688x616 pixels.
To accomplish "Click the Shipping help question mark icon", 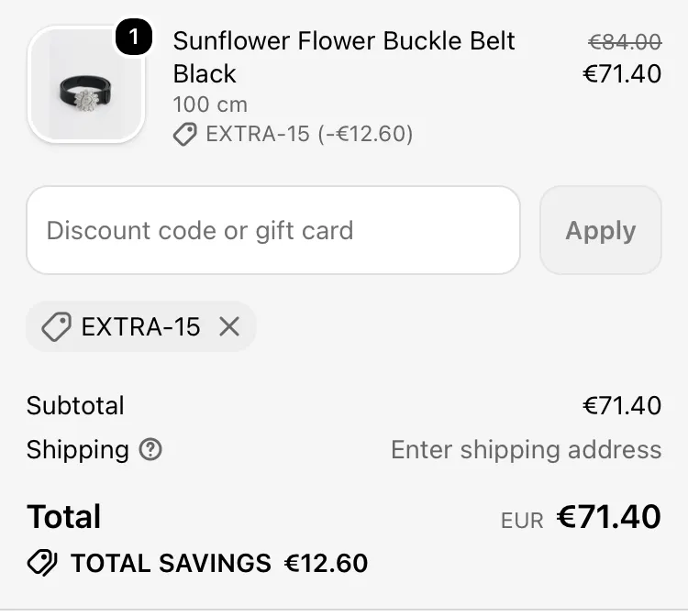I will pos(150,450).
